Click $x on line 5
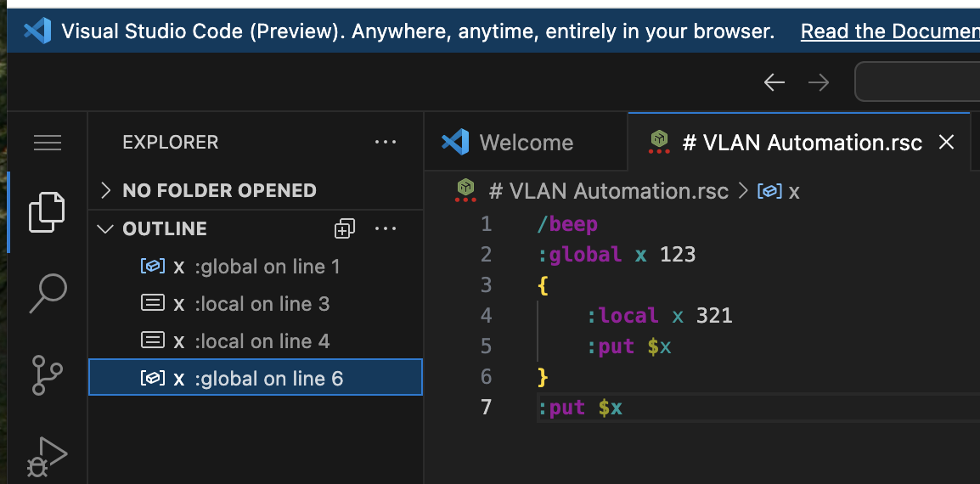The image size is (980, 484). tap(659, 346)
